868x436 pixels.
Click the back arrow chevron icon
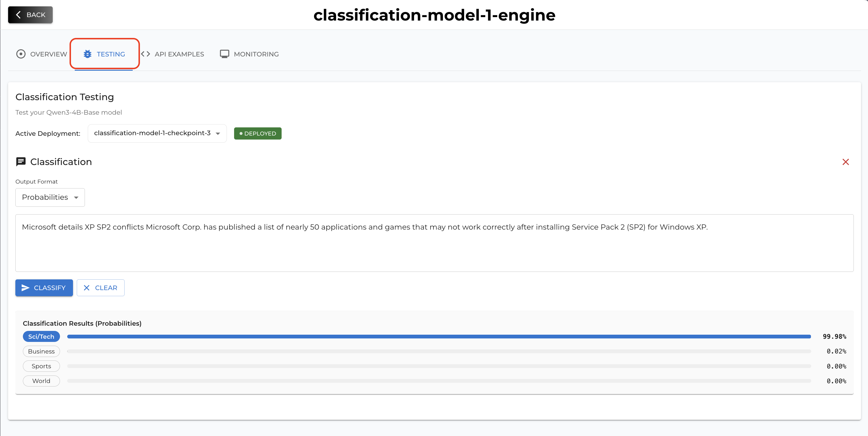click(x=19, y=15)
